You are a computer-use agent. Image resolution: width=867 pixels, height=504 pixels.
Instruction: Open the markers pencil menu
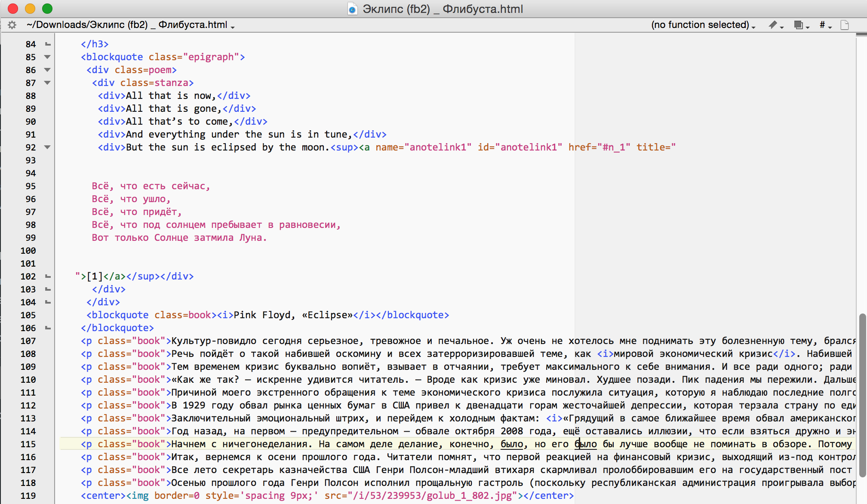coord(775,25)
